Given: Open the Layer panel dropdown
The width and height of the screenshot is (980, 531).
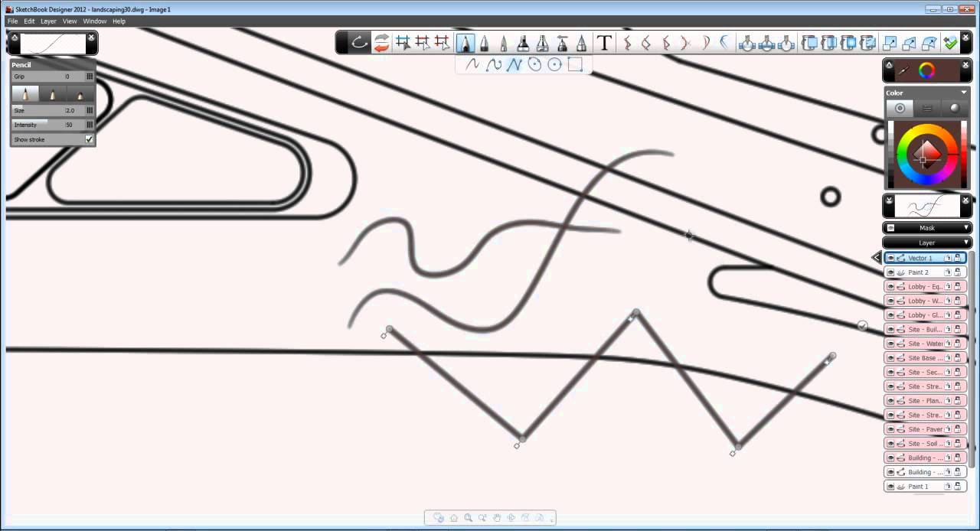Looking at the screenshot, I should (x=927, y=243).
